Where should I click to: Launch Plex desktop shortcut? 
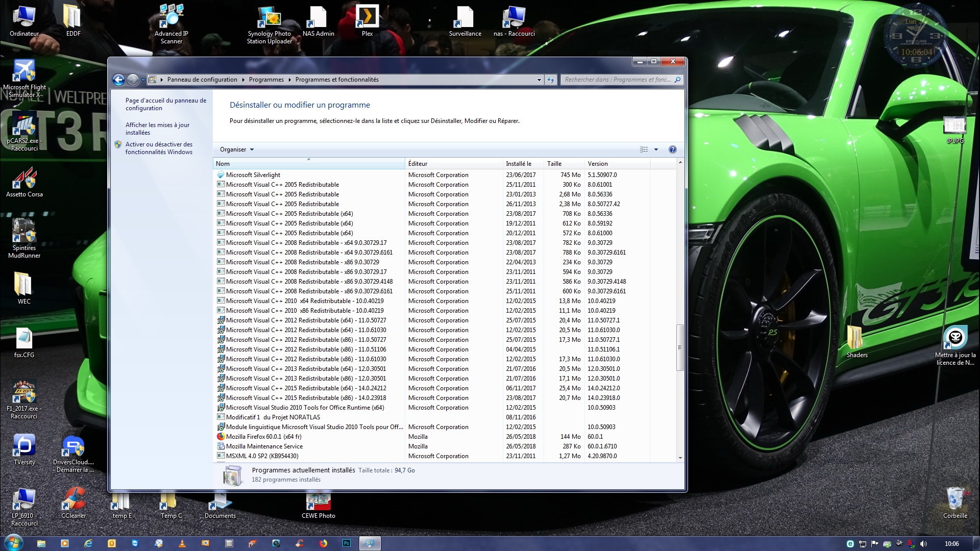click(x=367, y=21)
